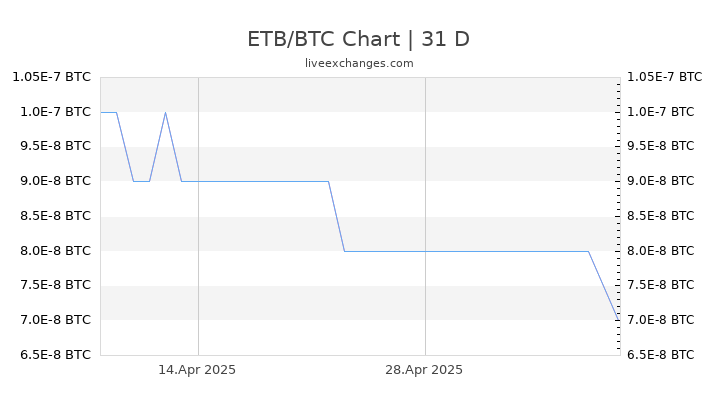Click the left 7.0E-8 BTC axis label
The width and height of the screenshot is (720, 405).
pyautogui.click(x=56, y=320)
